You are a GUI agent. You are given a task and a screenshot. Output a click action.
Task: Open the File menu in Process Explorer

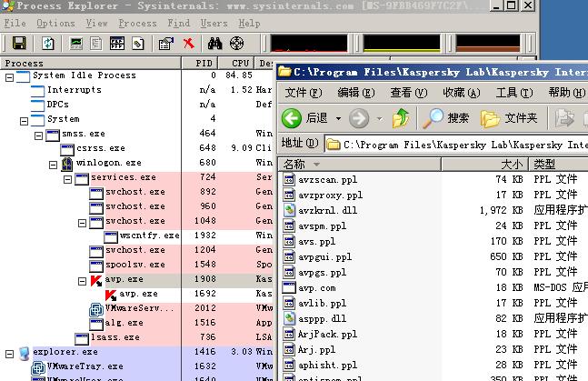(x=15, y=24)
